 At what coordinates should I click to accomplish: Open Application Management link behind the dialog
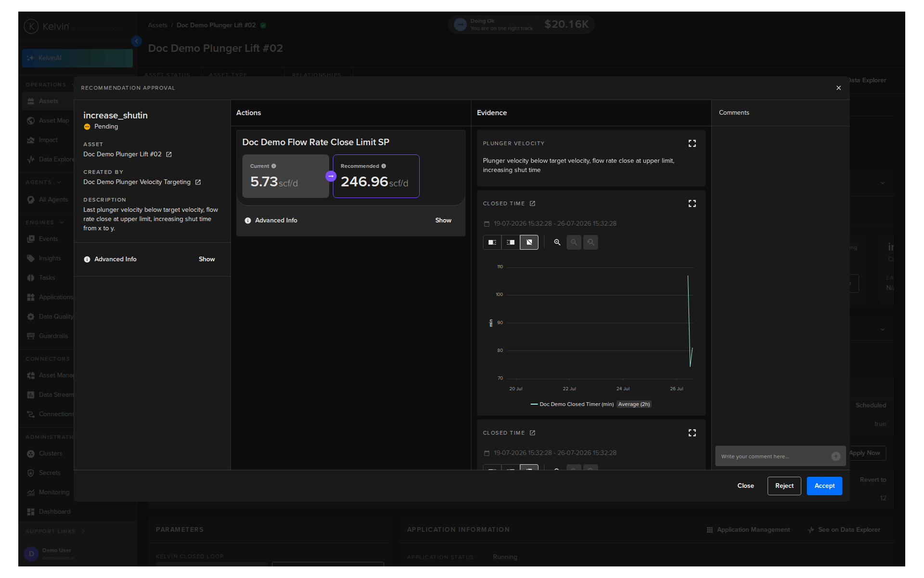click(x=748, y=530)
